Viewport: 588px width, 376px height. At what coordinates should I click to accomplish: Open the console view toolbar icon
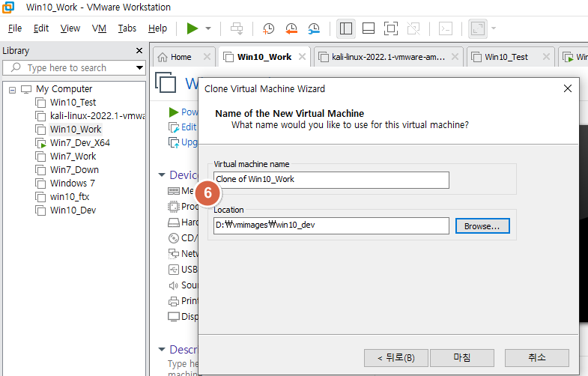446,28
